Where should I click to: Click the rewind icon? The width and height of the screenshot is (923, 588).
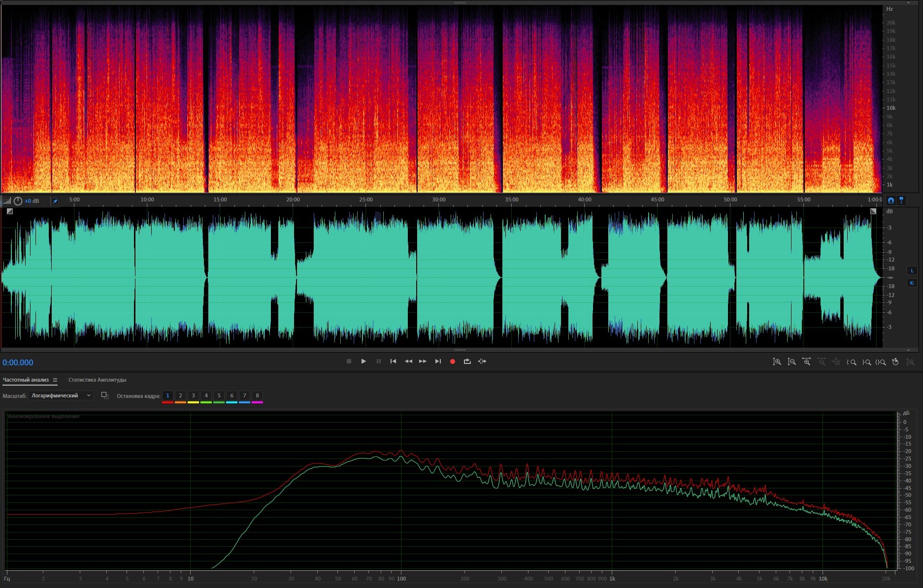[x=408, y=361]
